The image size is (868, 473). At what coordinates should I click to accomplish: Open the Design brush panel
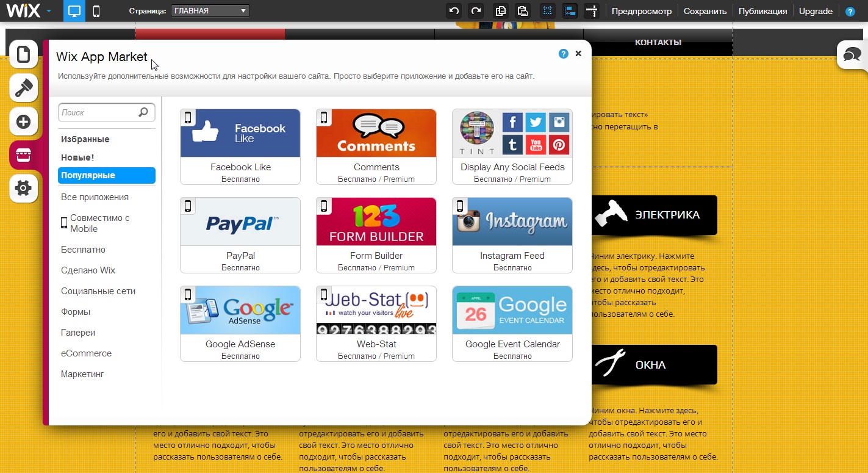(x=24, y=88)
